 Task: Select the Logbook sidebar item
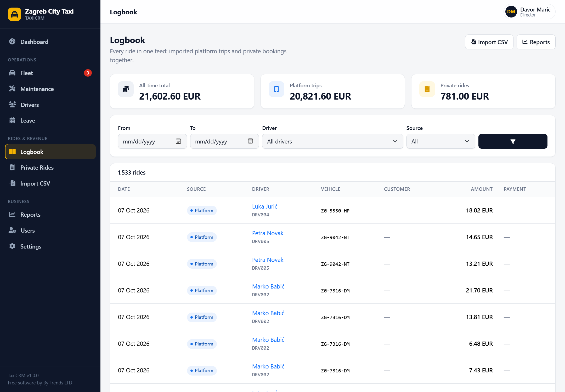(x=50, y=152)
